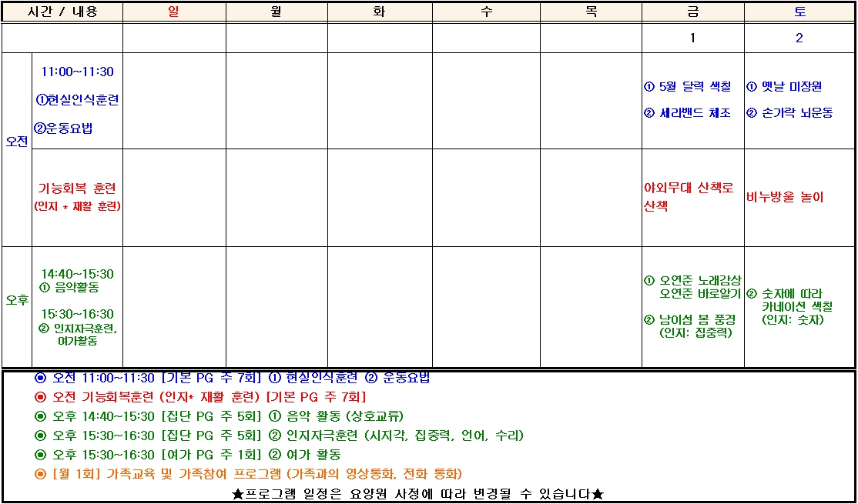The height and width of the screenshot is (504, 858).
Task: Select the 토 (Saturday) column header
Action: point(799,12)
